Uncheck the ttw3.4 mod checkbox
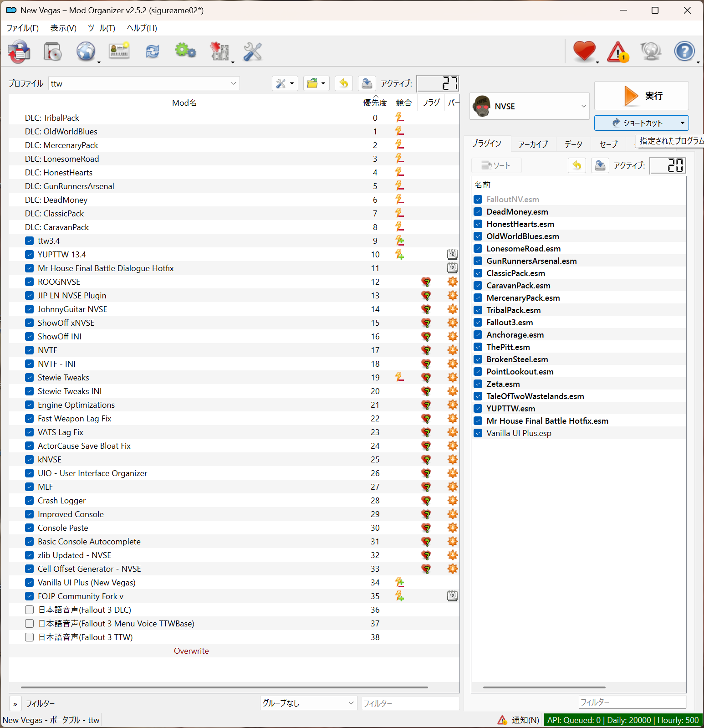The height and width of the screenshot is (728, 704). [x=30, y=241]
